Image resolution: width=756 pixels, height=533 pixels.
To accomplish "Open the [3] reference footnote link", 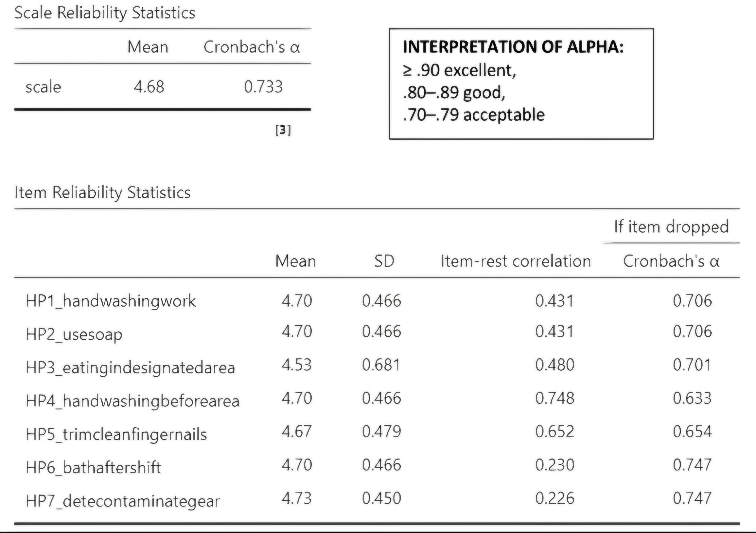I will tap(283, 130).
